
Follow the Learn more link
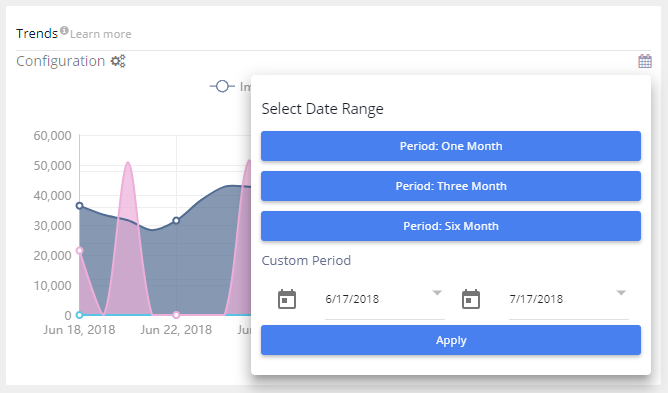(101, 34)
